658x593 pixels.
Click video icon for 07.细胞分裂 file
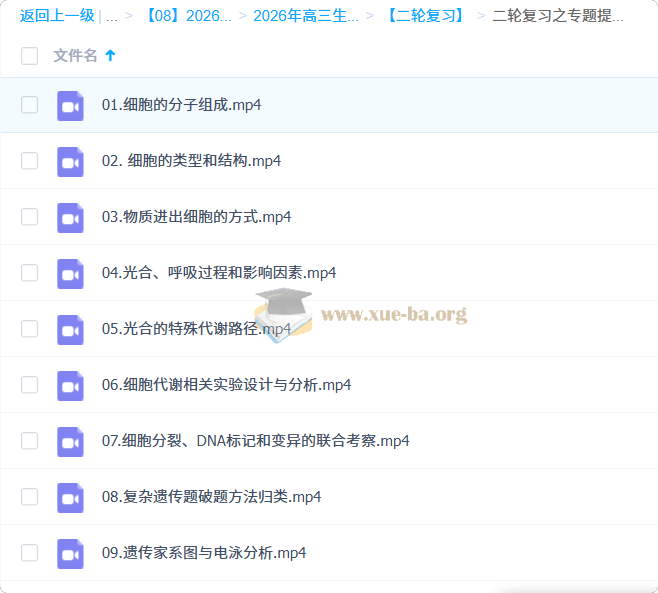pyautogui.click(x=70, y=441)
